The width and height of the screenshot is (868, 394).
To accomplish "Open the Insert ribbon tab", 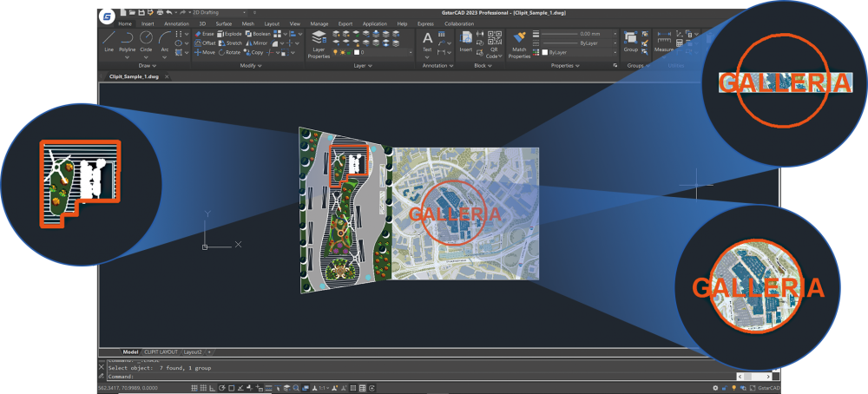I will pos(148,23).
